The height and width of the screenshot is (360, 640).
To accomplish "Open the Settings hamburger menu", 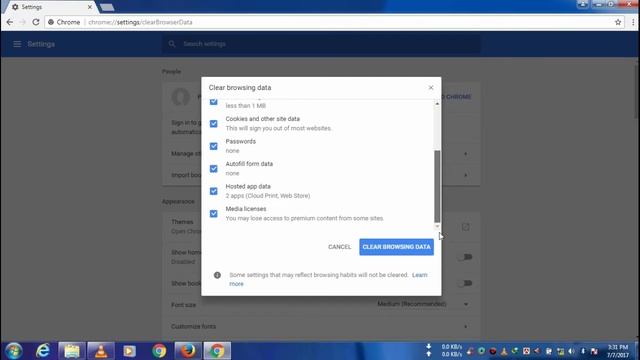I will (x=17, y=44).
